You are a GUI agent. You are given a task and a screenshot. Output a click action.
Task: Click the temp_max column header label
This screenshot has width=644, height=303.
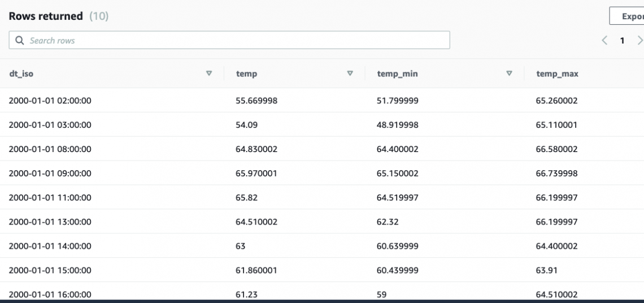(x=557, y=74)
